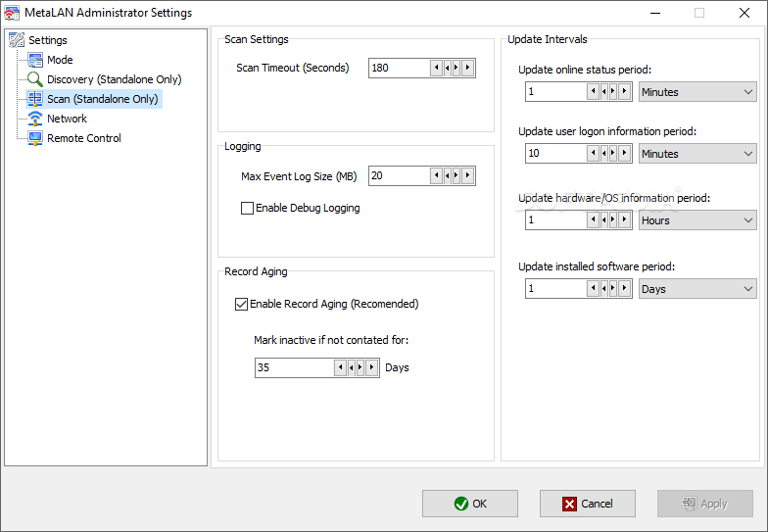
Task: Focus the hardware/OS information period value field
Action: [556, 219]
